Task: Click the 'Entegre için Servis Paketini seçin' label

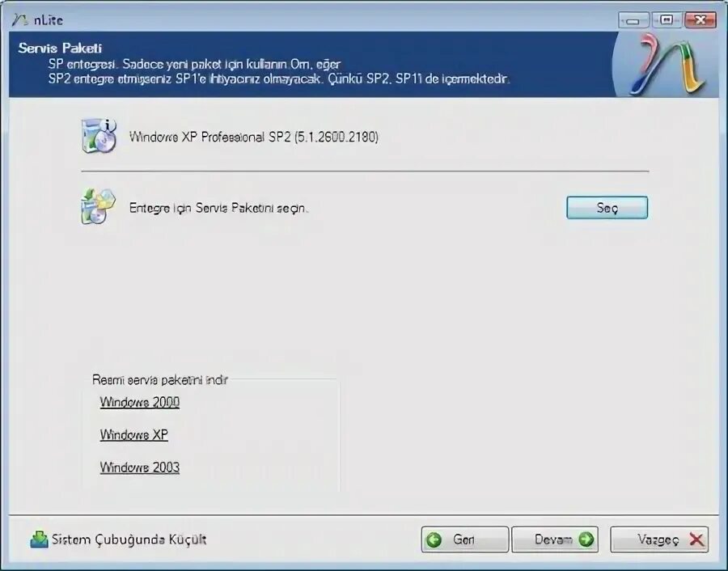Action: (x=218, y=208)
